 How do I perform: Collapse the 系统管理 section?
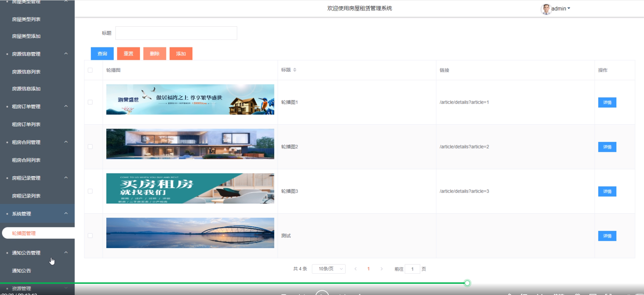(x=37, y=214)
